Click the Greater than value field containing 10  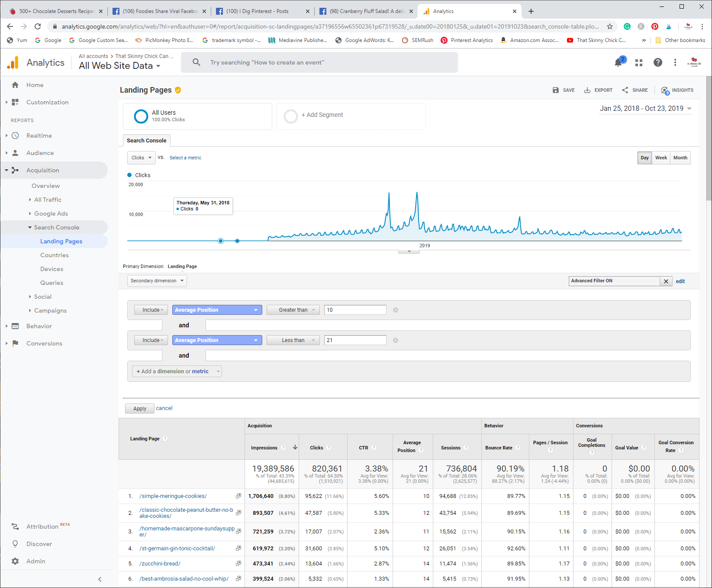[x=355, y=310]
